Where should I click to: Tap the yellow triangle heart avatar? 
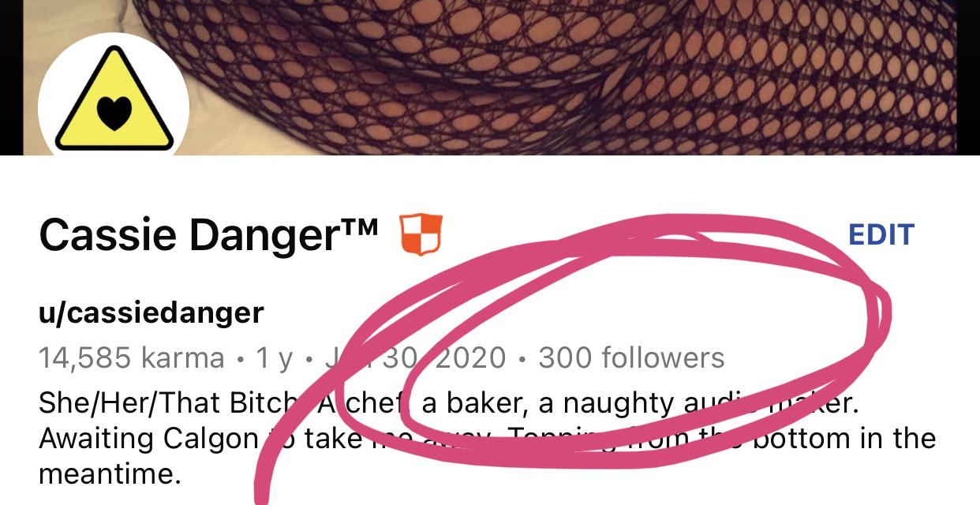click(x=114, y=97)
